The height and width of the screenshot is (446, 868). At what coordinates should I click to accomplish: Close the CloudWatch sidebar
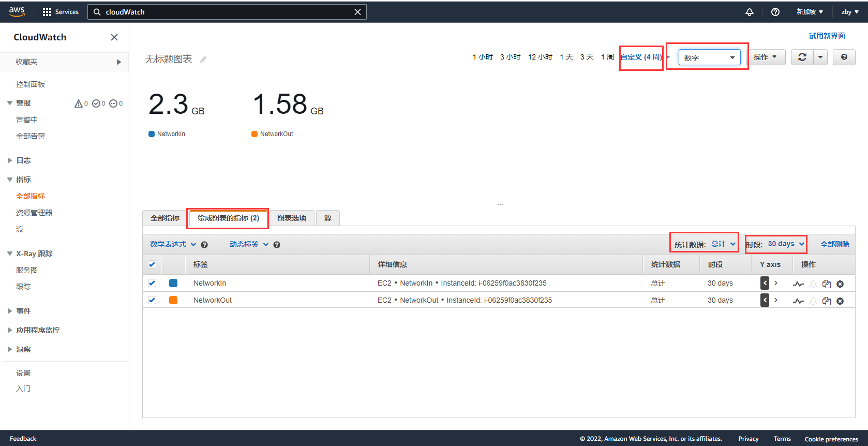pos(114,37)
